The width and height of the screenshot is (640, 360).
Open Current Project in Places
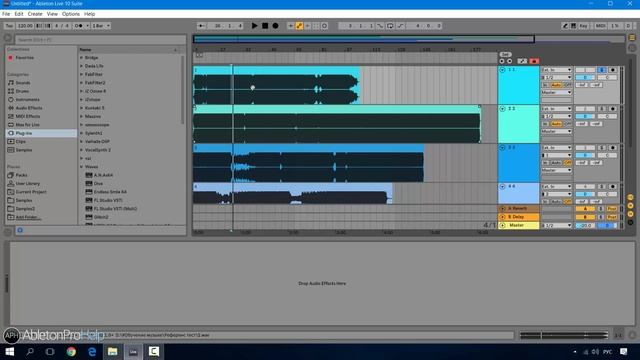pos(31,192)
